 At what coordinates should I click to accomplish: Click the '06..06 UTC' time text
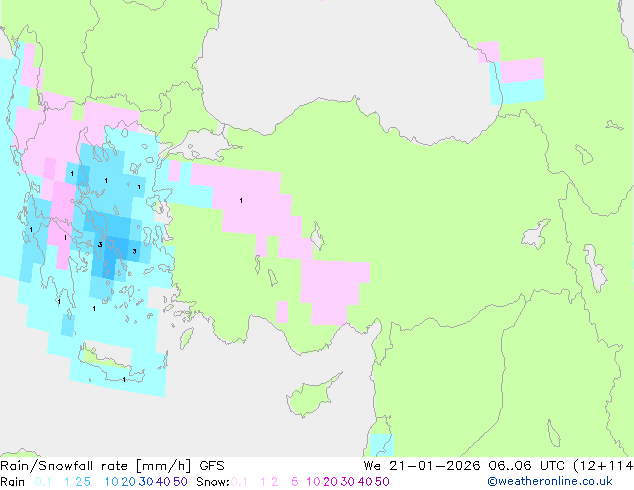click(528, 466)
